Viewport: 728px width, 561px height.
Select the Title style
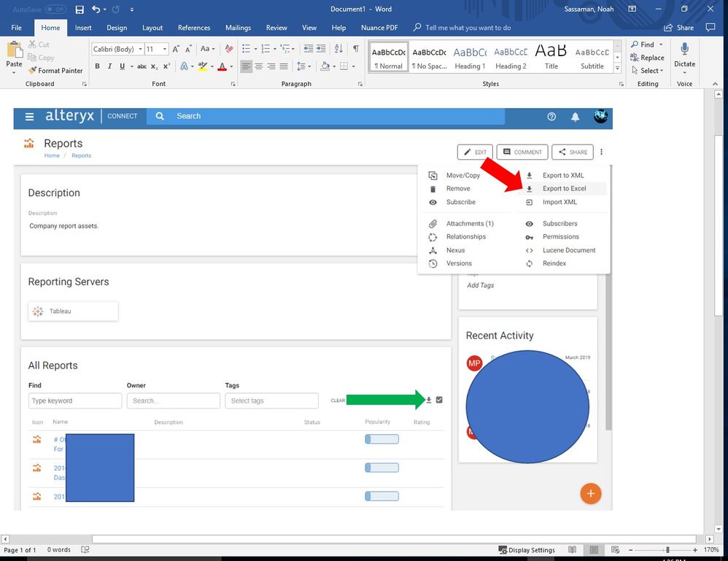(551, 58)
